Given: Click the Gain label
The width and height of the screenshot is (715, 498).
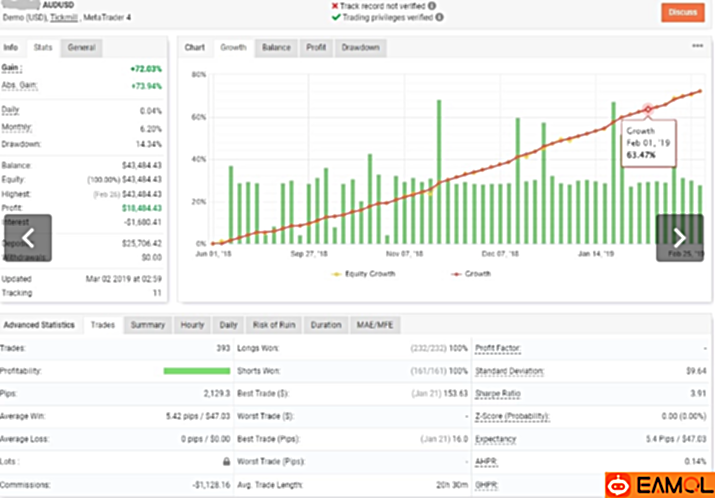Looking at the screenshot, I should pyautogui.click(x=12, y=68).
